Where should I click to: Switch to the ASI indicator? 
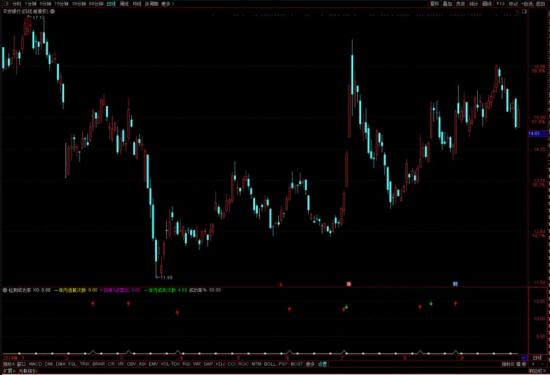click(x=142, y=364)
